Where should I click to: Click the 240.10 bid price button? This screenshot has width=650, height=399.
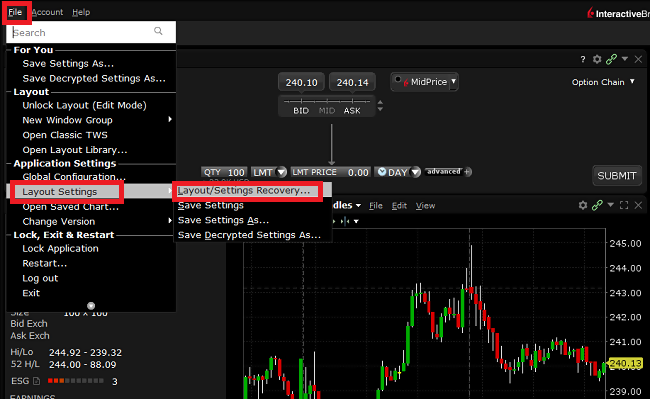pos(301,82)
